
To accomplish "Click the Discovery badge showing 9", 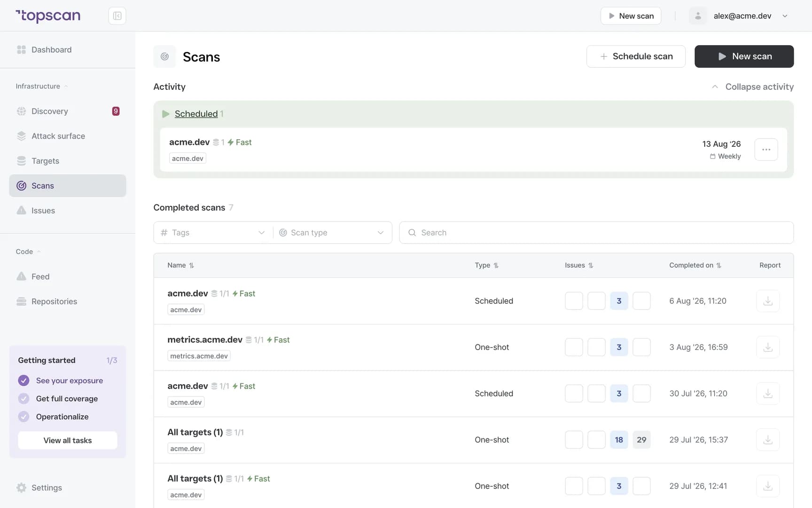I will point(116,111).
